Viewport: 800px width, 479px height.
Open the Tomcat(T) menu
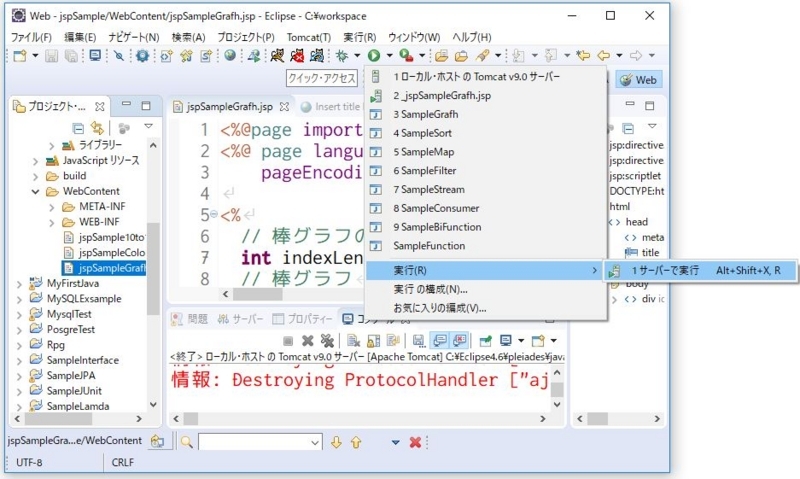(x=309, y=37)
